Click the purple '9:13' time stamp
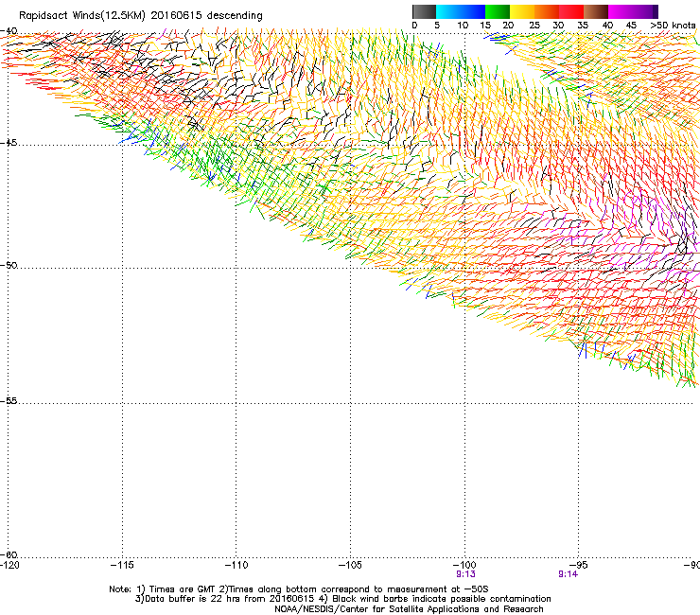 (x=465, y=574)
